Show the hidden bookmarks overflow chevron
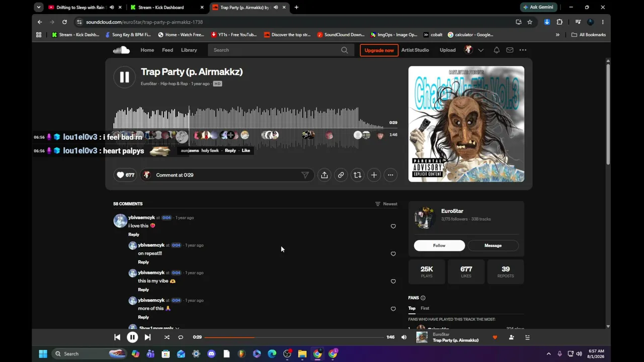The image size is (644, 362). 557,35
